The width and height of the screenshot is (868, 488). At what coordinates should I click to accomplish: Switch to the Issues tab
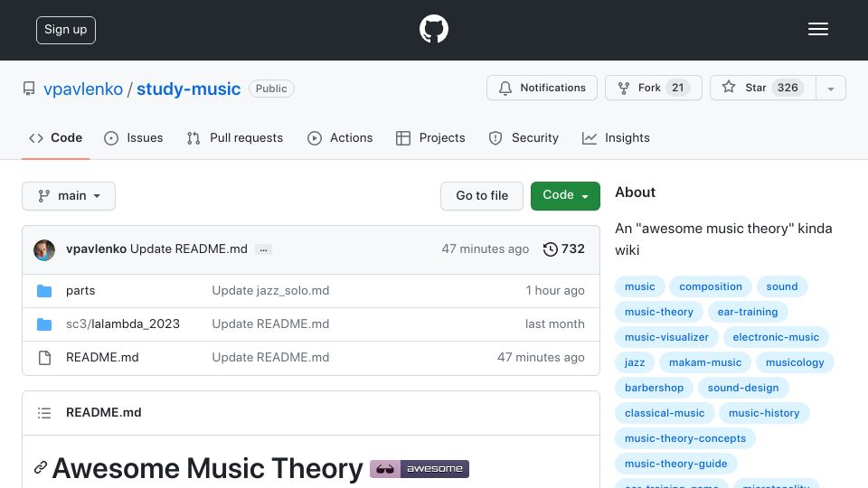[134, 137]
